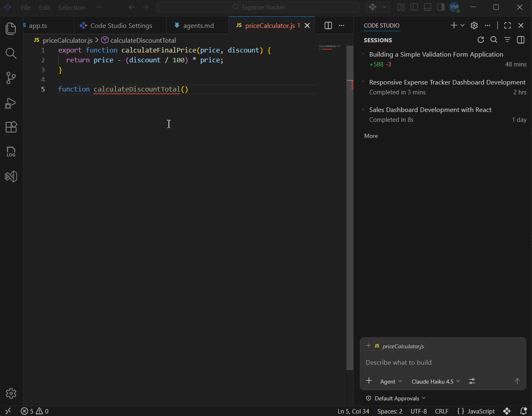Open Sales Dashboard Development with React session
Image resolution: width=532 pixels, height=416 pixels.
pos(444,114)
